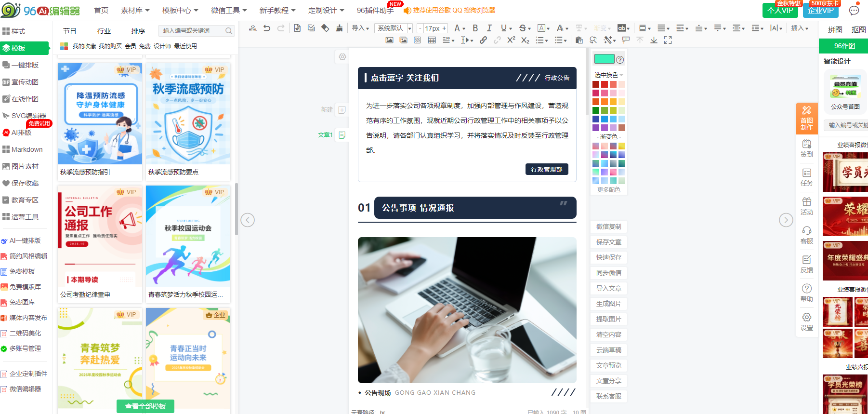Open the 系统默认 font dropdown
868x414 pixels.
pos(394,28)
